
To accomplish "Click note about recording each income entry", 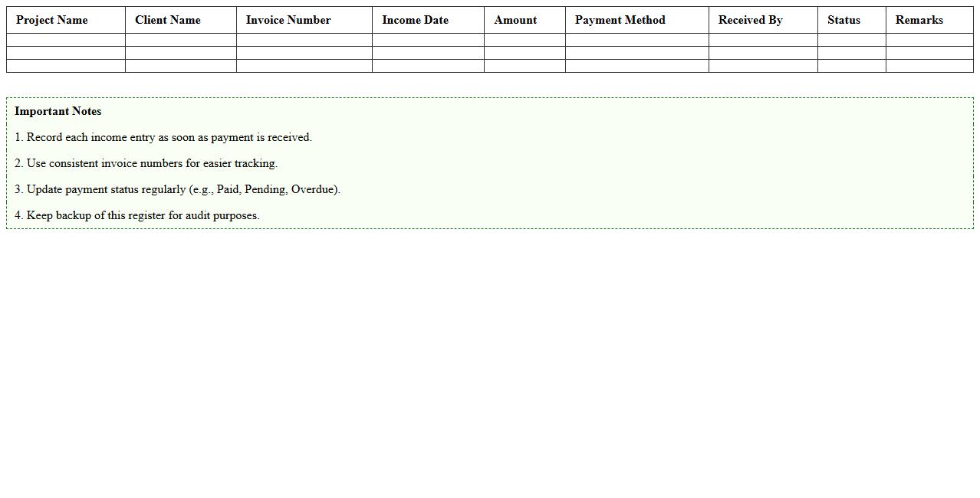I will (163, 137).
